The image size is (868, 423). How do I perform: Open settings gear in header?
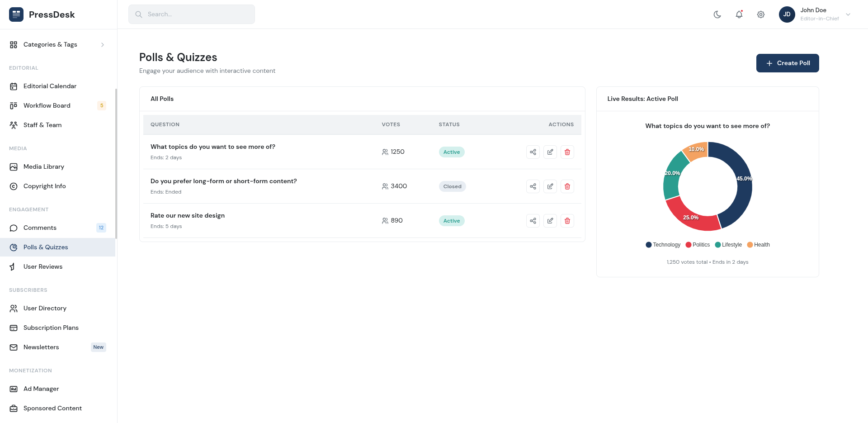pyautogui.click(x=761, y=14)
